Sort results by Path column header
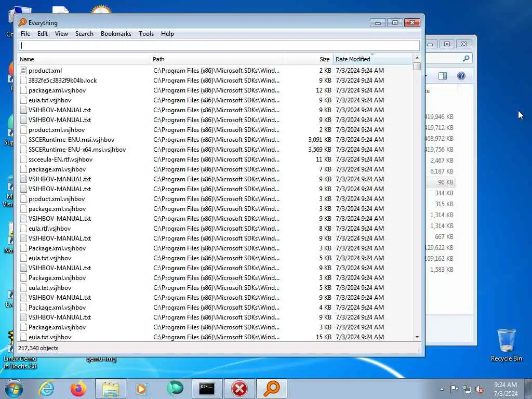Image resolution: width=532 pixels, height=399 pixels. (217, 59)
